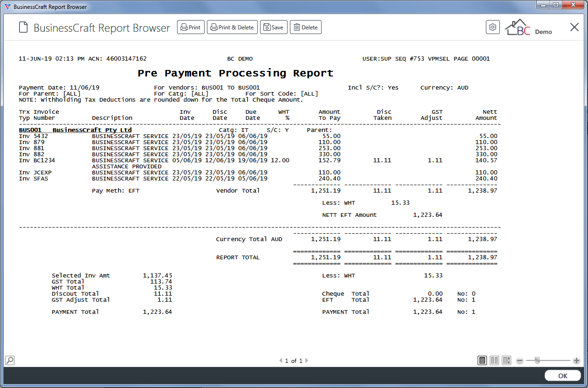Click the Print & Delete button
Viewport: 588px width, 388px height.
[x=232, y=28]
